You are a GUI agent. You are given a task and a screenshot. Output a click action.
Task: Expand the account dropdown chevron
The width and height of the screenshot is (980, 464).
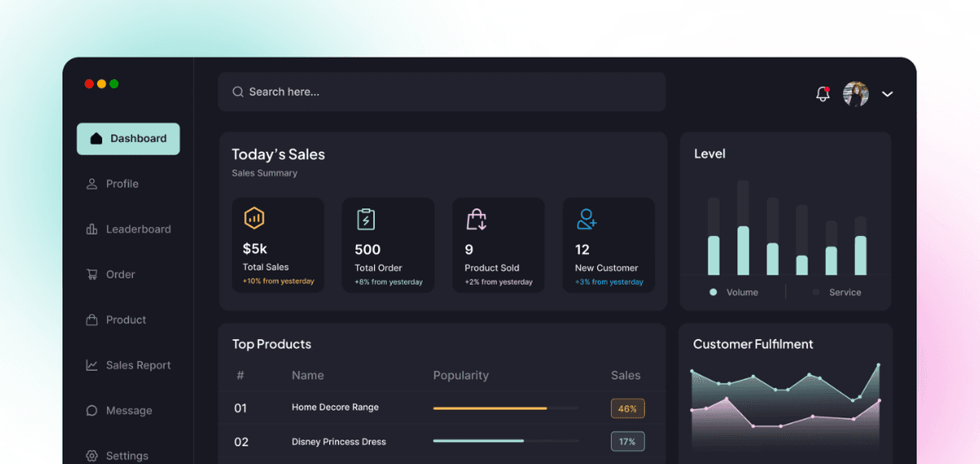888,94
